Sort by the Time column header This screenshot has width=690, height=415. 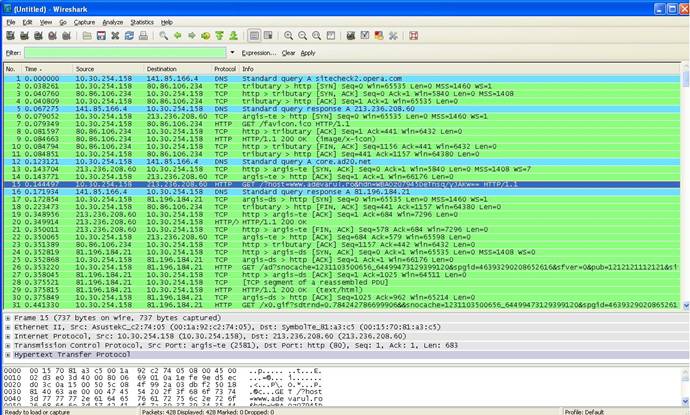tap(47, 69)
